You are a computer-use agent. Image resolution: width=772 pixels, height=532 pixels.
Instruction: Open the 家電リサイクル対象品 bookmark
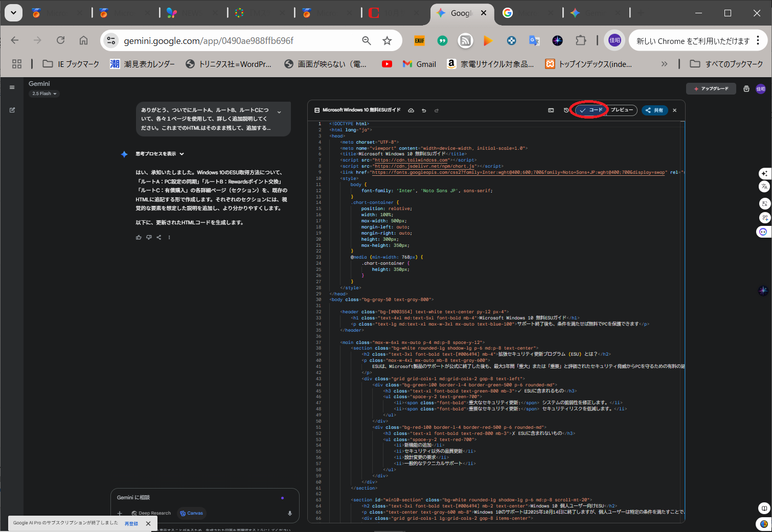click(490, 64)
